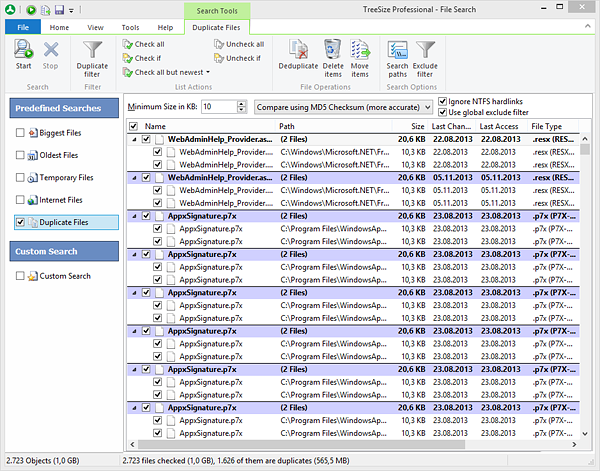Switch to the View ribbon tab
The width and height of the screenshot is (600, 471).
point(95,28)
